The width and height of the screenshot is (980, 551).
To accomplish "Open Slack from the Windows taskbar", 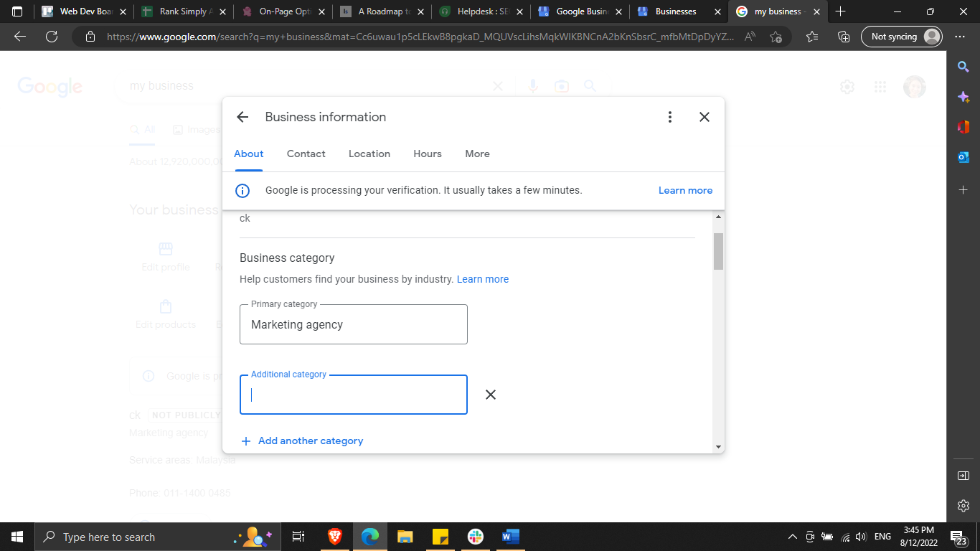I will pyautogui.click(x=476, y=537).
